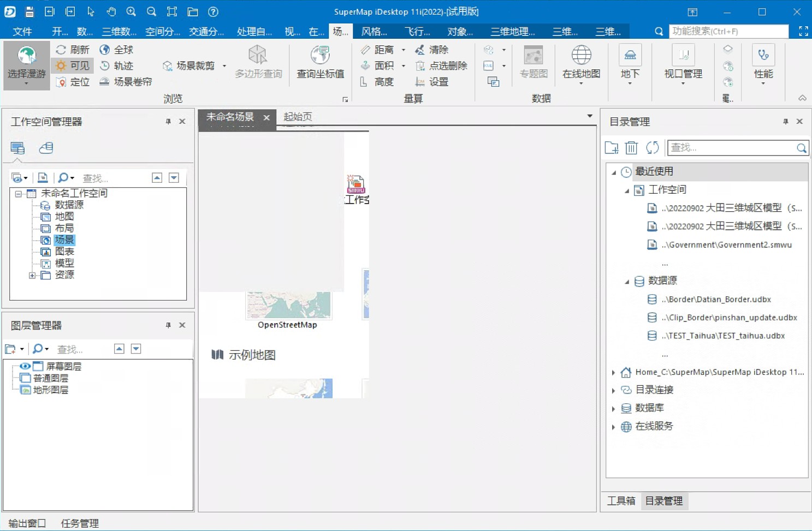The image size is (812, 531).
Task: Pin the 图层管理器 panel
Action: [x=168, y=325]
